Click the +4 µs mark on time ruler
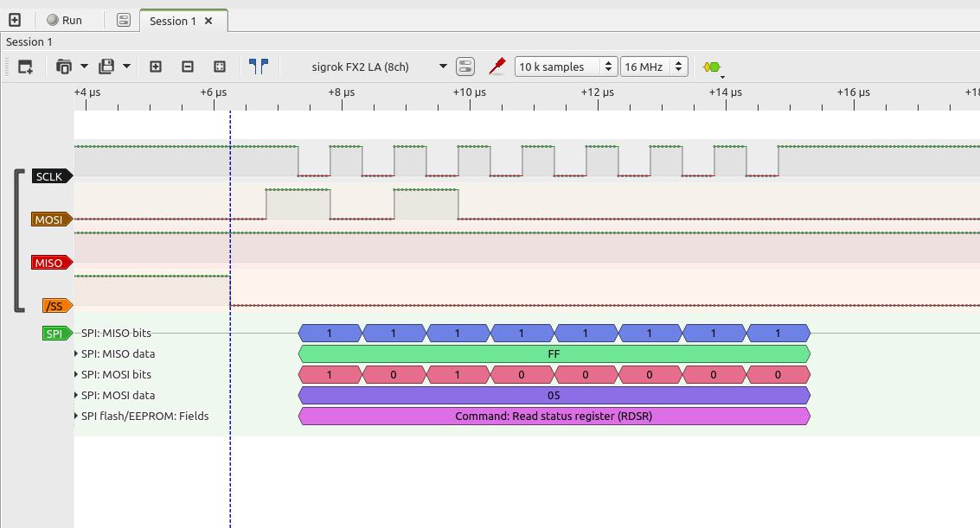 [86, 92]
